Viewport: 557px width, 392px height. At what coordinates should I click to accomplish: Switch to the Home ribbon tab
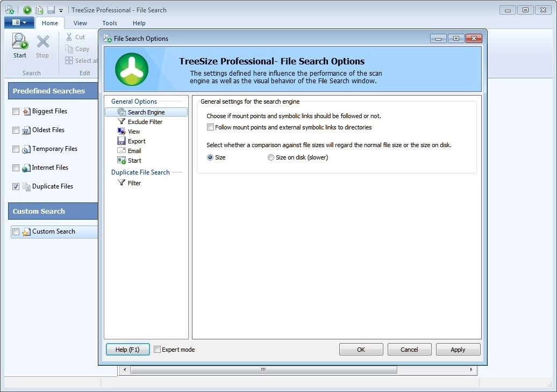point(49,23)
